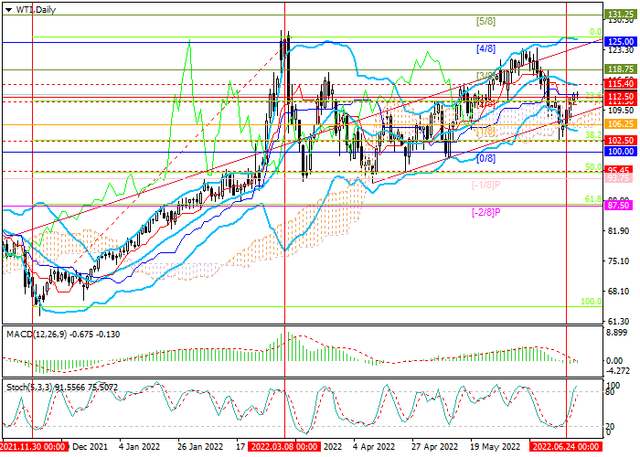
Task: Click the magenta 87.50 price tag
Action: point(622,206)
